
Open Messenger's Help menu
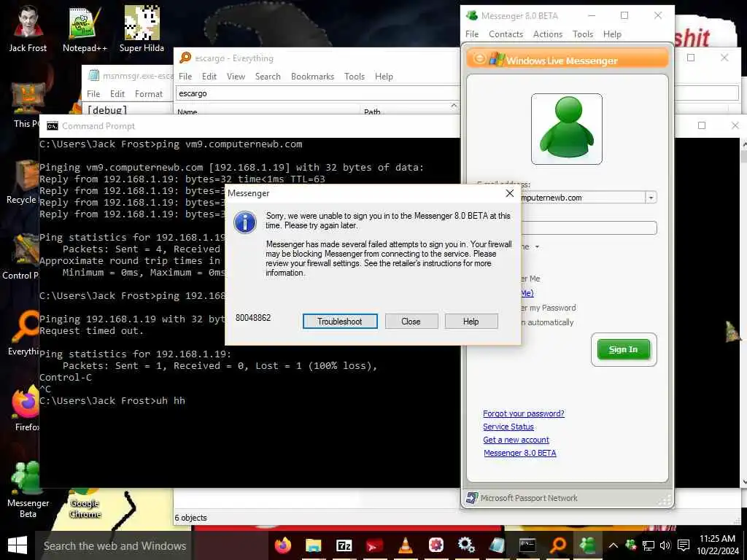pos(612,34)
